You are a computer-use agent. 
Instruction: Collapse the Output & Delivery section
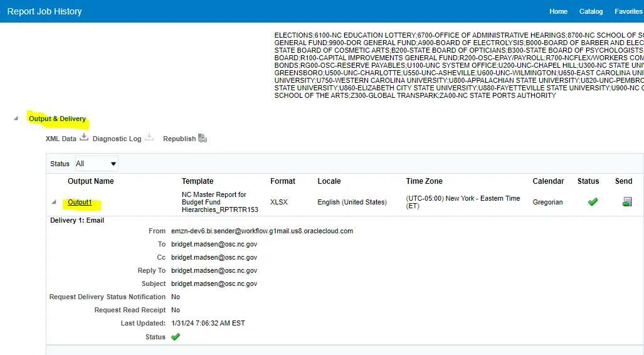click(16, 119)
